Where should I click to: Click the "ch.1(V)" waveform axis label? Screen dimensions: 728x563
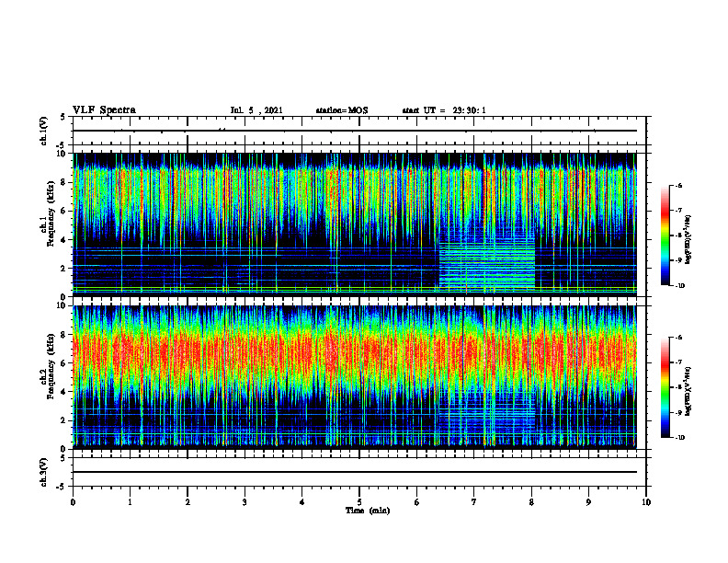pos(43,131)
